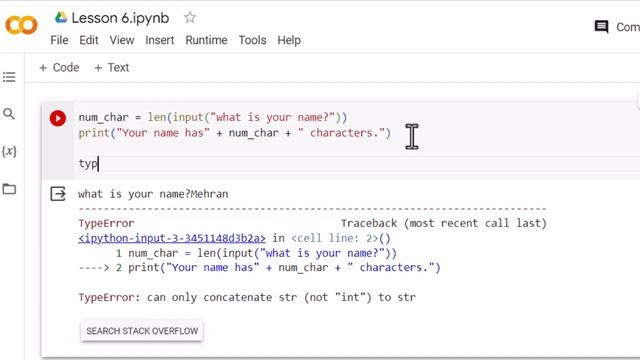The image size is (640, 360).
Task: Click Search Stack Overflow button
Action: tap(142, 331)
